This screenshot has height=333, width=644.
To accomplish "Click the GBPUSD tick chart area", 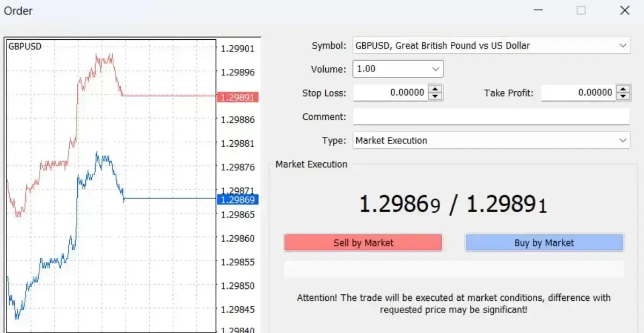I will click(107, 183).
